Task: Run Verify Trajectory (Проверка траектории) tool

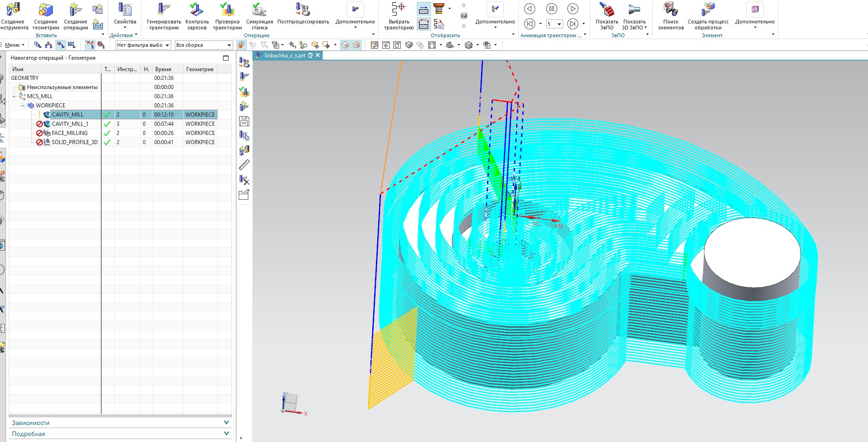Action: click(x=227, y=10)
